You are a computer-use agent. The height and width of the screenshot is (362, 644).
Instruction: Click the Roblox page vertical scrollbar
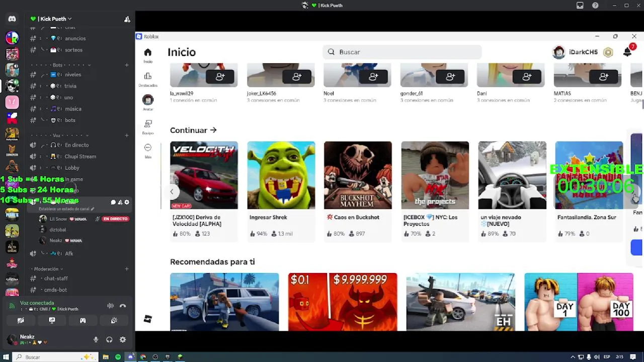click(642, 104)
